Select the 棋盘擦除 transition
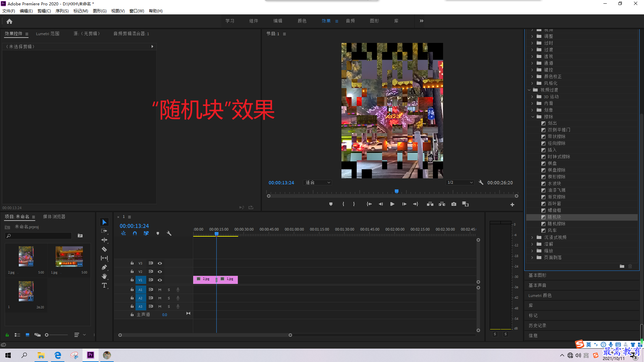Image resolution: width=644 pixels, height=362 pixels. click(x=556, y=170)
